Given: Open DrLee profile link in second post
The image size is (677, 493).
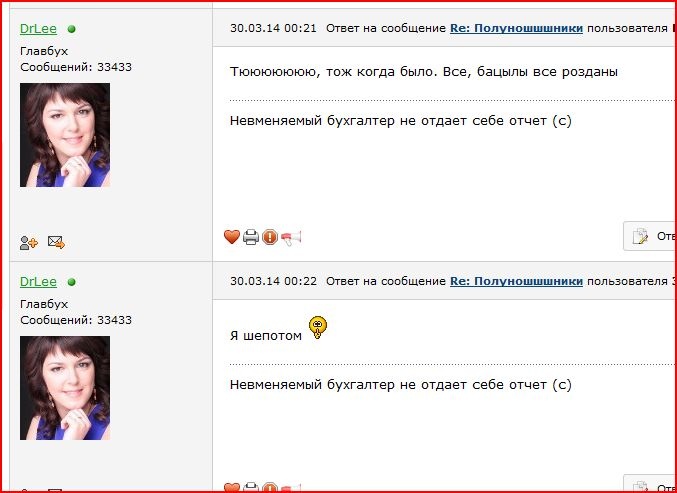Looking at the screenshot, I should click(x=38, y=282).
